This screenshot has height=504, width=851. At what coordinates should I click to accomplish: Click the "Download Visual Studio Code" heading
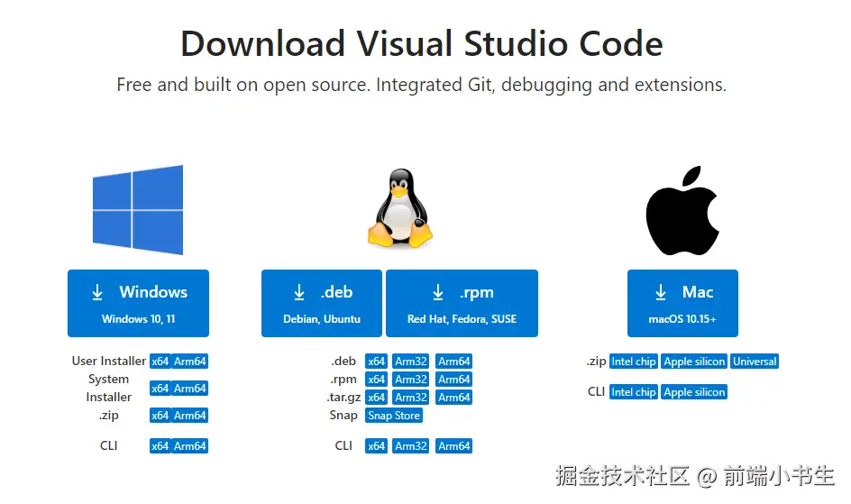point(422,43)
